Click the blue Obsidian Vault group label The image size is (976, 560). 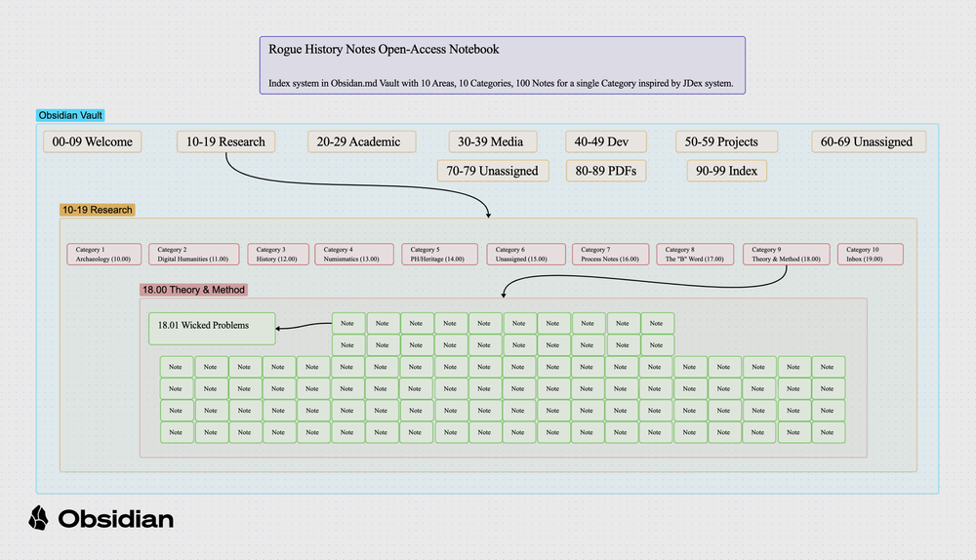tap(70, 115)
